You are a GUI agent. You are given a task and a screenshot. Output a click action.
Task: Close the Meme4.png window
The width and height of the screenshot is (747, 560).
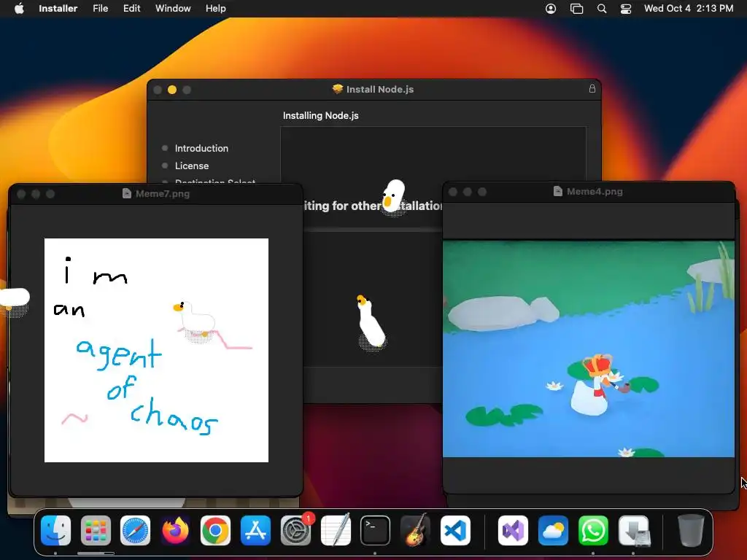[x=453, y=192]
